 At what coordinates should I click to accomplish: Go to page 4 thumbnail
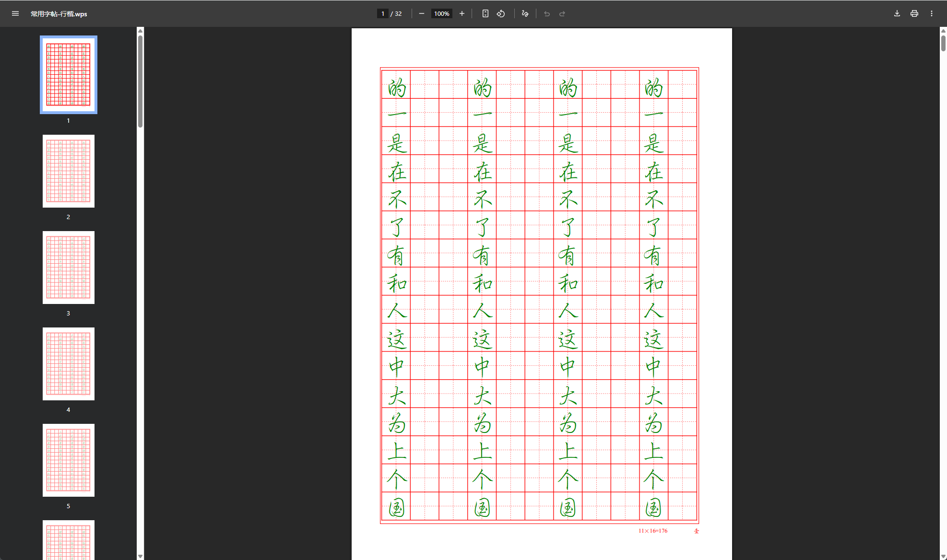pyautogui.click(x=69, y=364)
